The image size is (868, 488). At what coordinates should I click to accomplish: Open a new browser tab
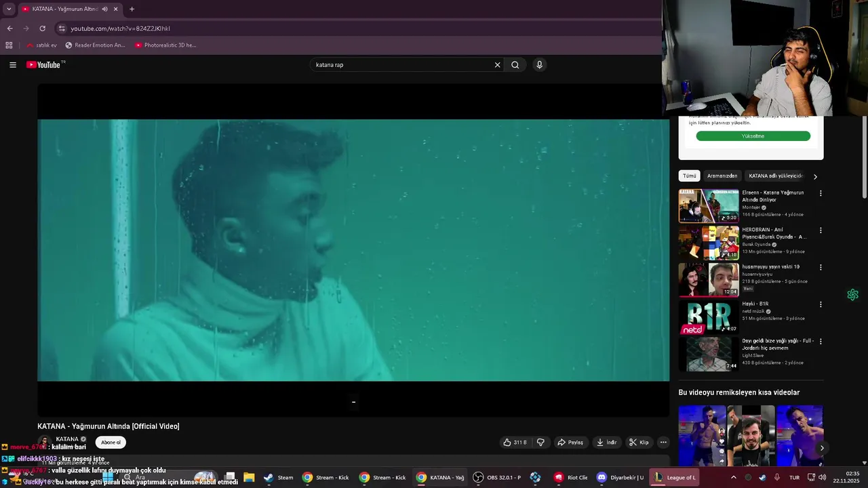pyautogui.click(x=132, y=9)
